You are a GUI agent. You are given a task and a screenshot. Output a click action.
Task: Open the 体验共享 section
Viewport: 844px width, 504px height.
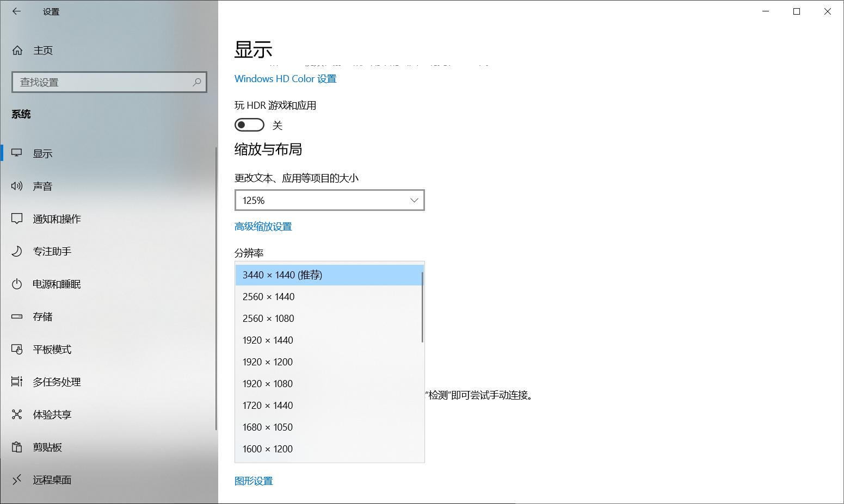tap(52, 414)
